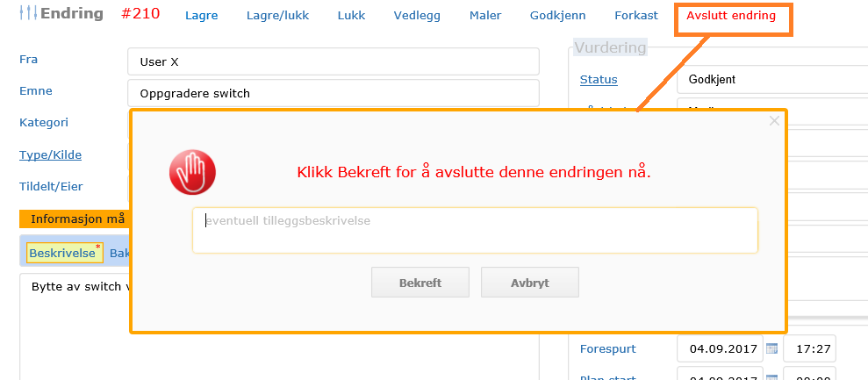The image size is (868, 380).
Task: Open Vedlegg from the toolbar
Action: (418, 16)
